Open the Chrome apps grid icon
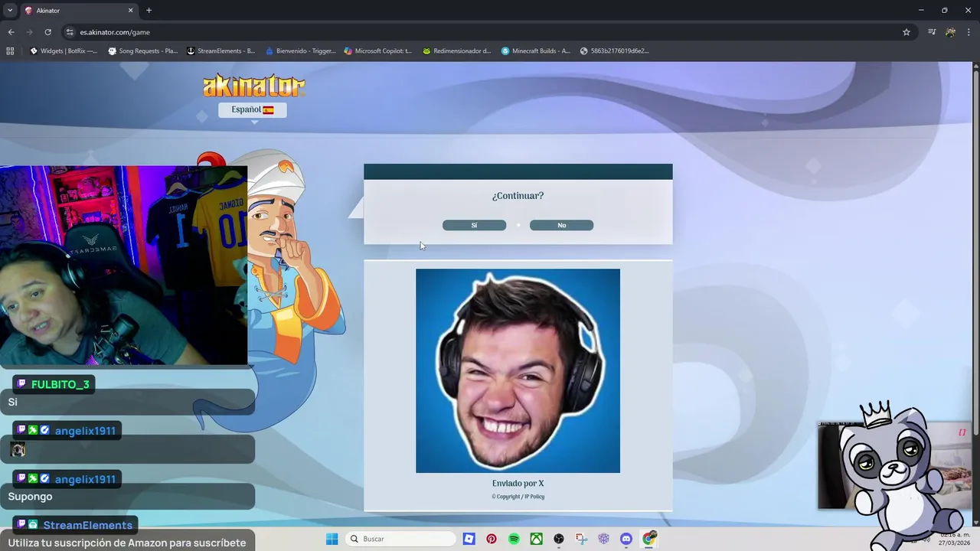This screenshot has width=980, height=551. point(10,51)
